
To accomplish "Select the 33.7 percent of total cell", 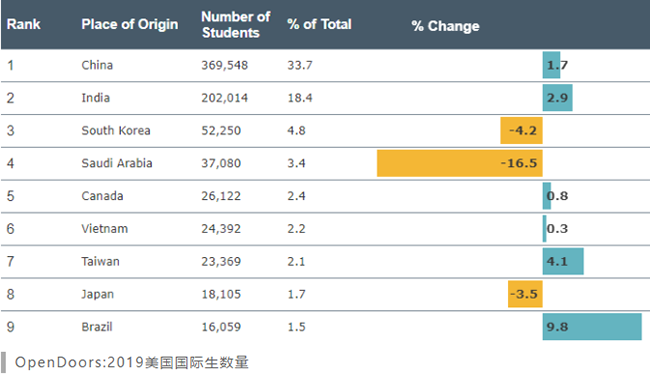I will [x=300, y=65].
